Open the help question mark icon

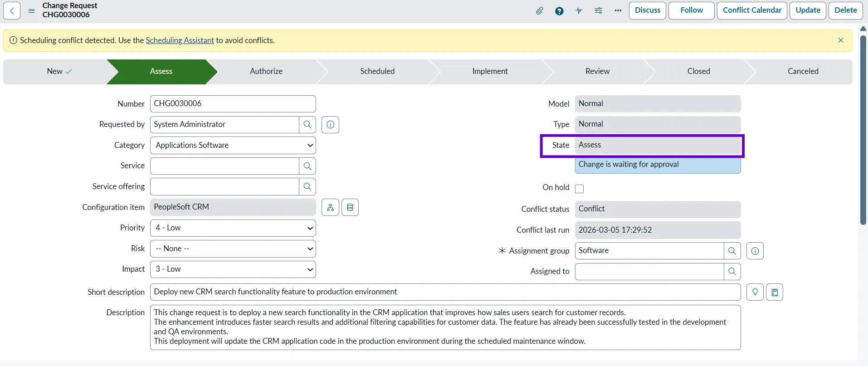(559, 11)
